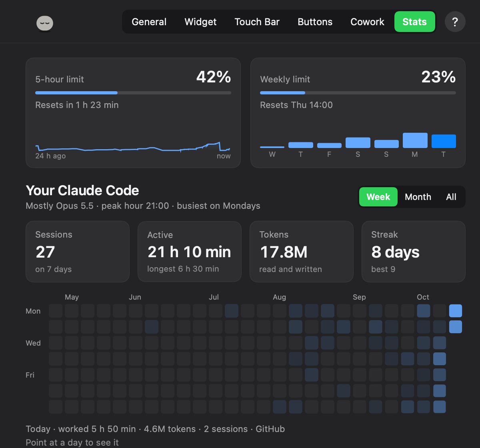Select the Week range option
Screen dimensions: 480x448
[378, 197]
